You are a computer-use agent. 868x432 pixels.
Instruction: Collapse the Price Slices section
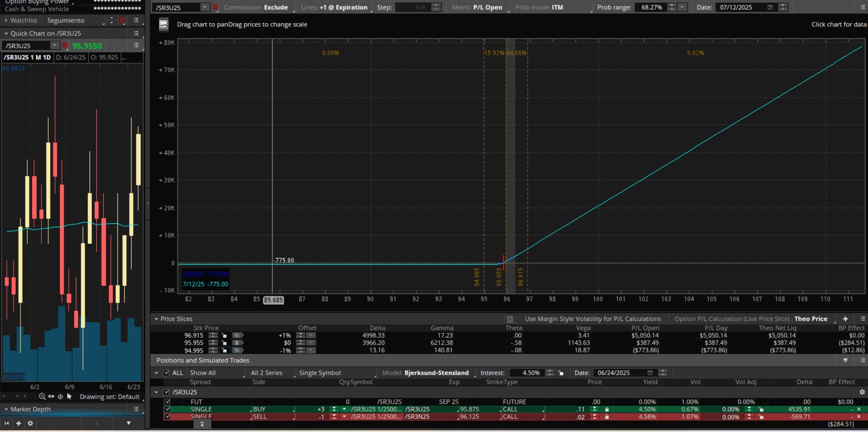[x=156, y=319]
